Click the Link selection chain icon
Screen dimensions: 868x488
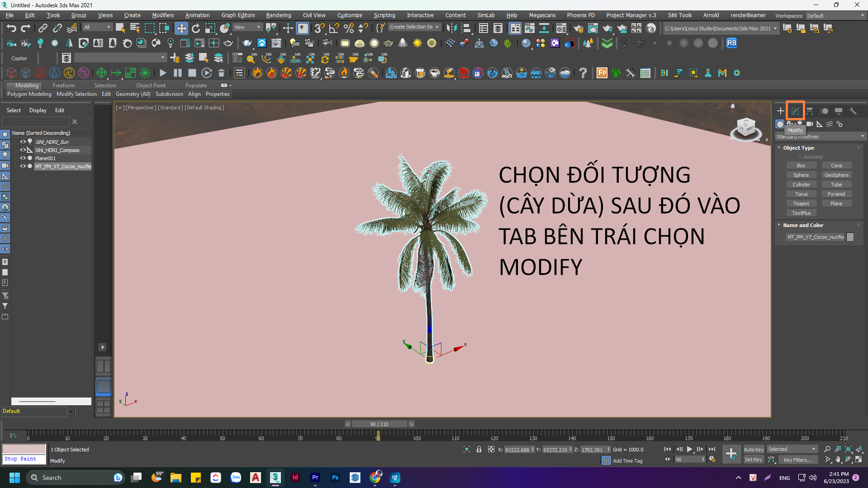click(x=43, y=28)
